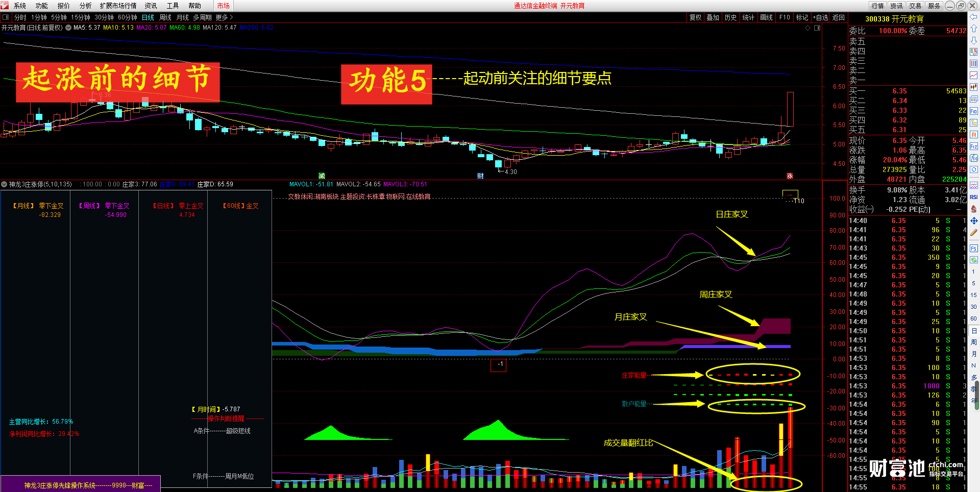Click the 300338 开元教育 stock title

tap(894, 19)
